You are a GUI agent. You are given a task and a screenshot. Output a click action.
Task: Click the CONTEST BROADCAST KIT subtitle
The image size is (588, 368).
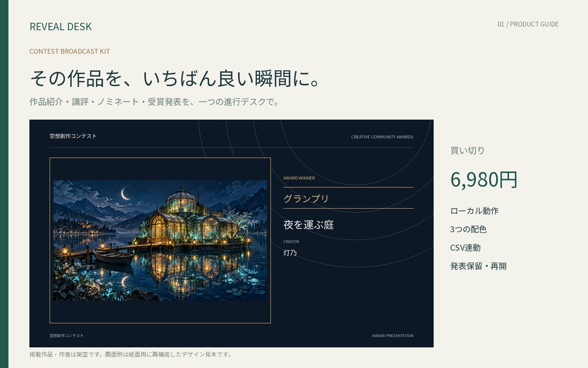pos(69,51)
